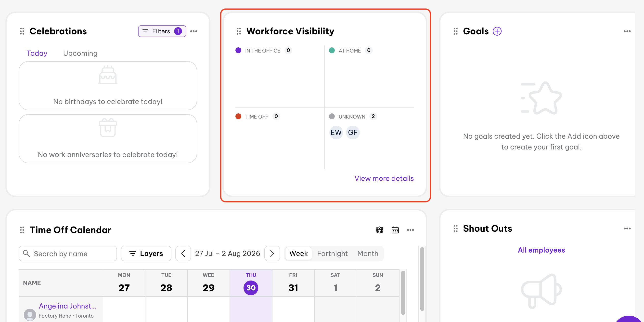Select Tuesday 28 column header
The height and width of the screenshot is (322, 644).
(x=166, y=283)
